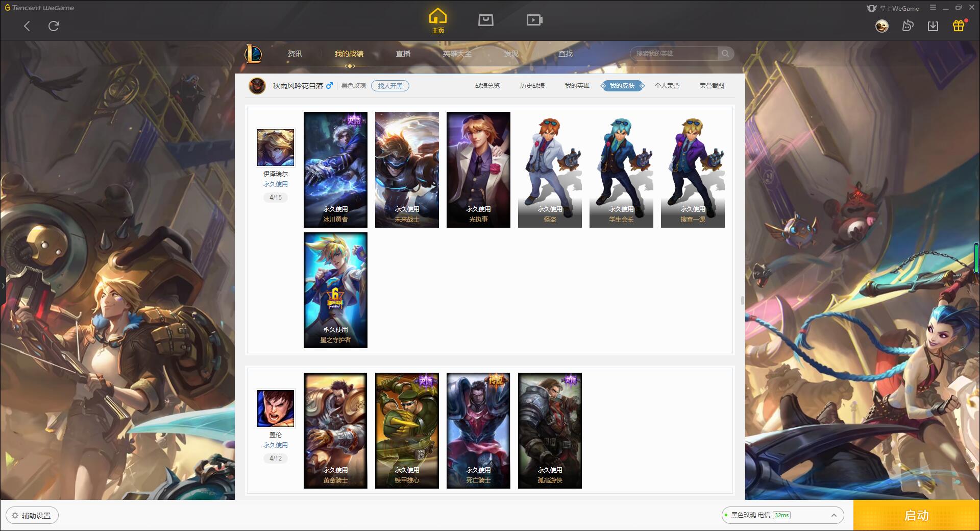Switch to 查找 search tab

[566, 54]
